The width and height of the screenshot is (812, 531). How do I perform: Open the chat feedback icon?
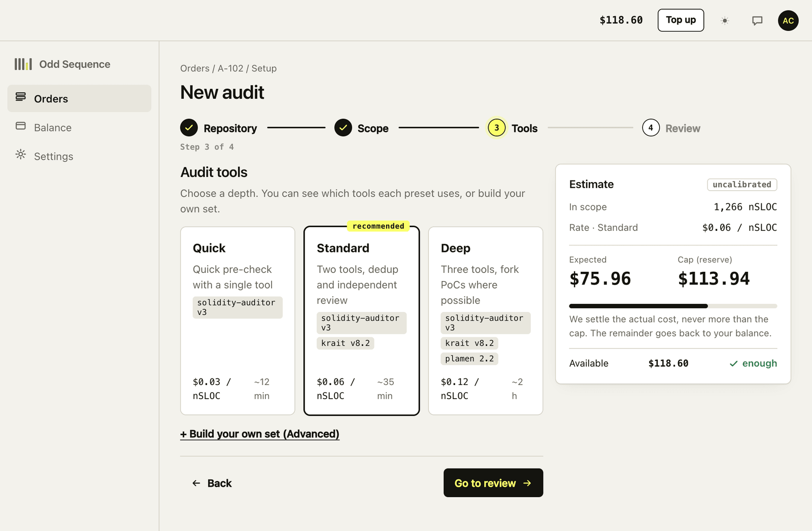[757, 21]
